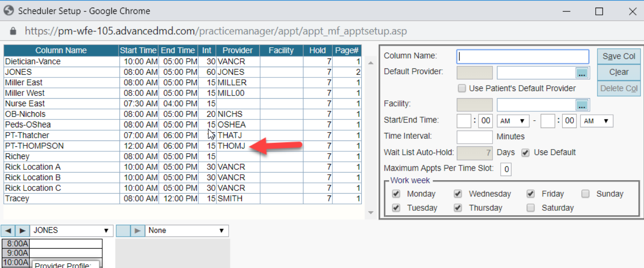The image size is (644, 268).
Task: Click the Facility lookup ellipsis button
Action: [x=582, y=105]
